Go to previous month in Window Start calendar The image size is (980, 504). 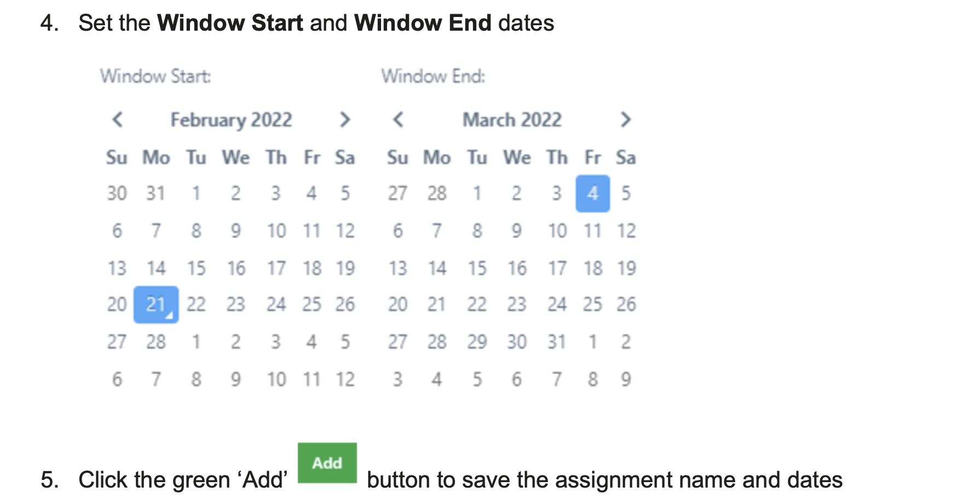pyautogui.click(x=118, y=119)
